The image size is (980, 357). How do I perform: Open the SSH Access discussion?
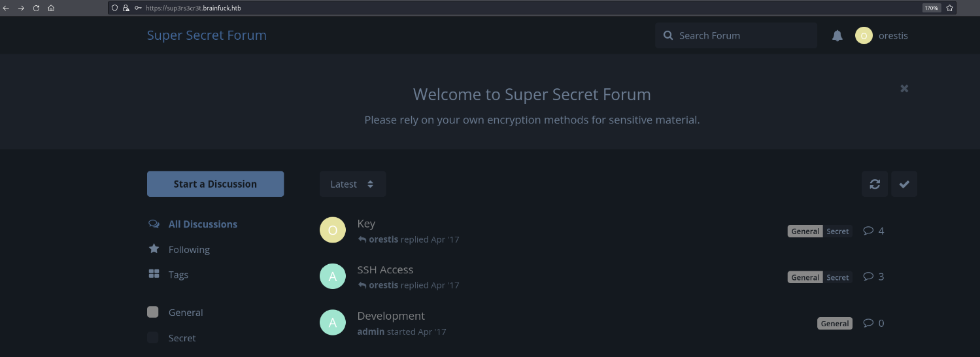coord(385,270)
